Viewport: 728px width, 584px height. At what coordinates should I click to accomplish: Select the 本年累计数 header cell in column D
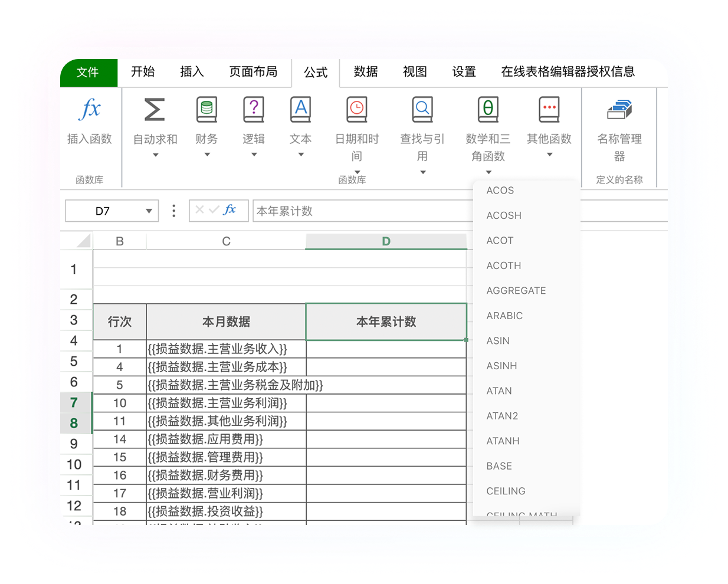[386, 321]
